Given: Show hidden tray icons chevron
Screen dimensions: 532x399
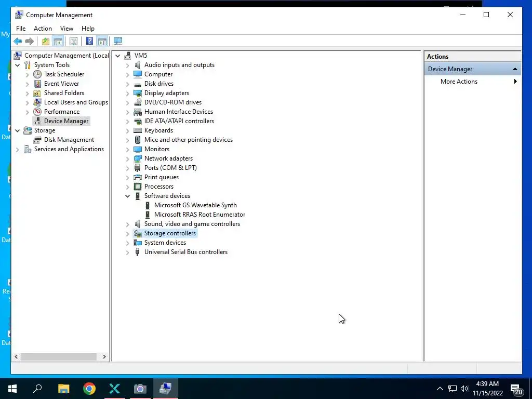Looking at the screenshot, I should pos(440,389).
